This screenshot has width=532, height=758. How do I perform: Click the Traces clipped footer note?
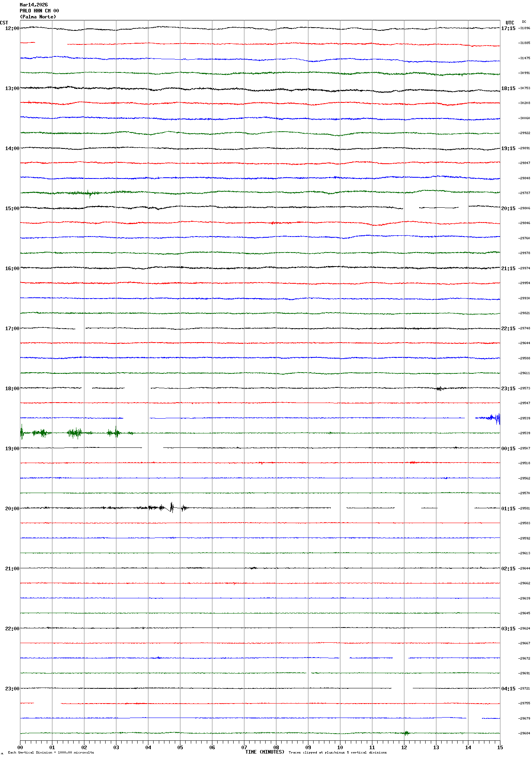click(x=337, y=752)
